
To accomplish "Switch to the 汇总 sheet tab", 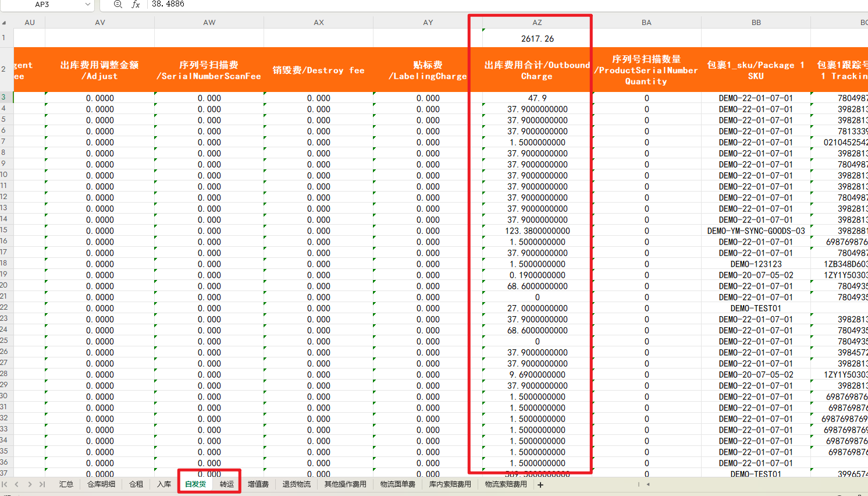I will click(66, 484).
